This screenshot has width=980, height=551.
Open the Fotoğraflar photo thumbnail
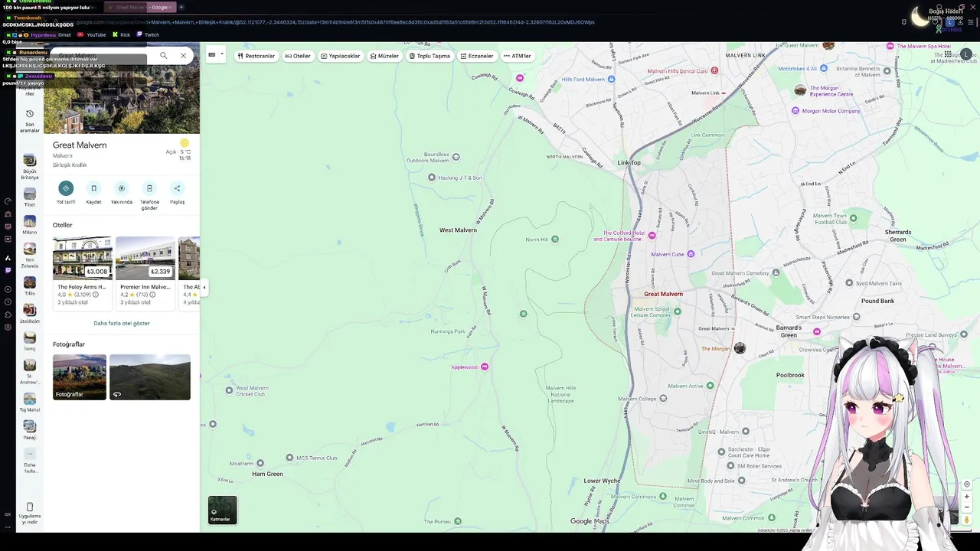[x=80, y=377]
